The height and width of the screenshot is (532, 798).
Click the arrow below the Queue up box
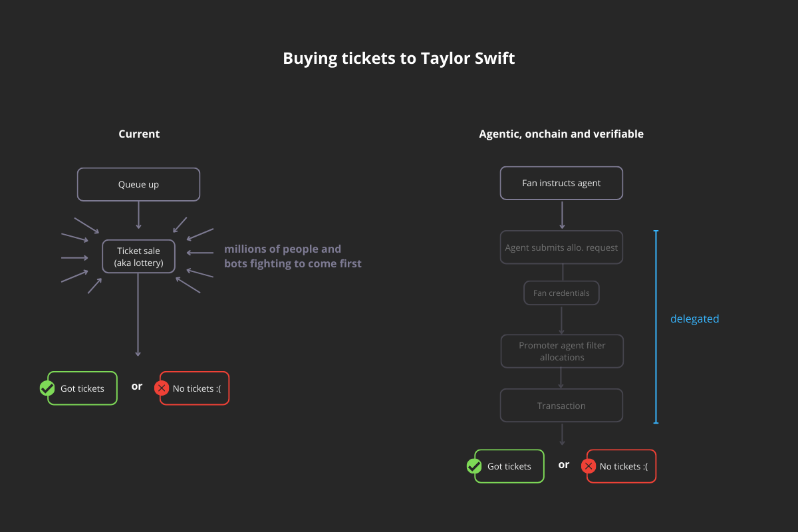click(138, 215)
